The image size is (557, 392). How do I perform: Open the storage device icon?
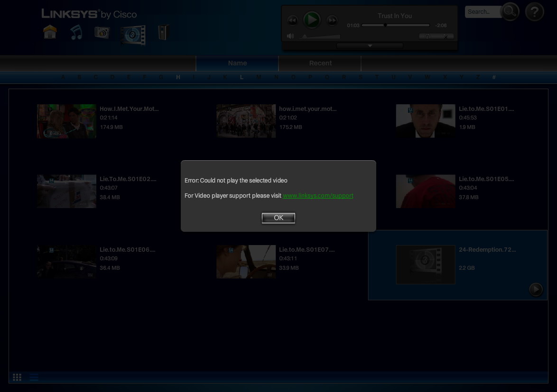[x=163, y=32]
